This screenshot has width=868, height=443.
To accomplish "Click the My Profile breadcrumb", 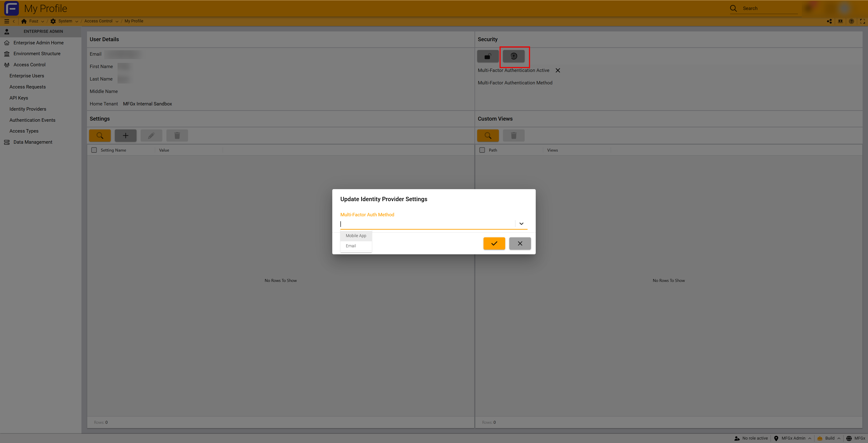I will click(134, 21).
